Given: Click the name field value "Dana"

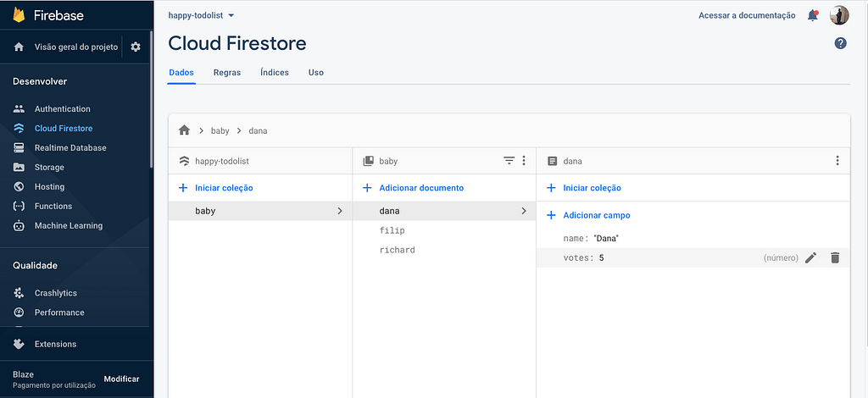Looking at the screenshot, I should pos(605,238).
